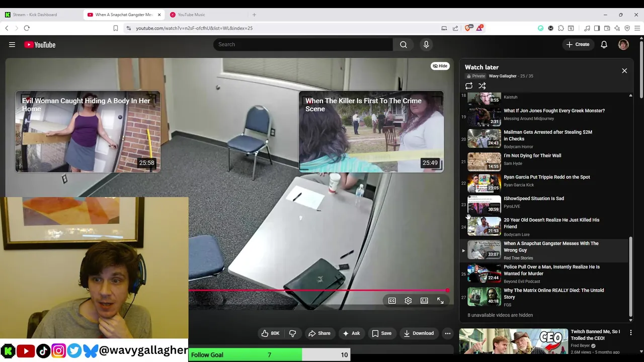Open Wavy Gallagher playlist owner link

point(503,76)
